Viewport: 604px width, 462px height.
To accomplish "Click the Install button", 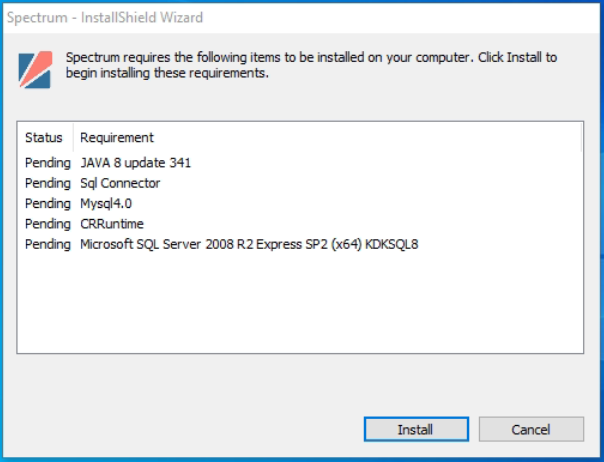I will point(416,429).
